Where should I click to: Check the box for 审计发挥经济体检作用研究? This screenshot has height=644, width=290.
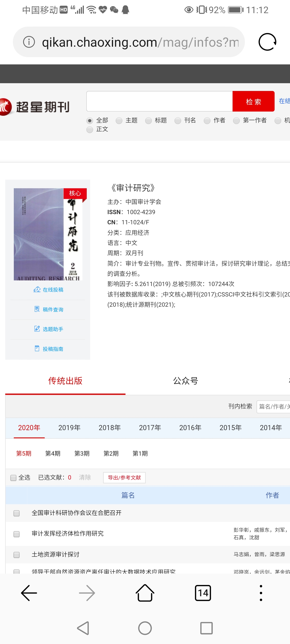[x=17, y=534]
